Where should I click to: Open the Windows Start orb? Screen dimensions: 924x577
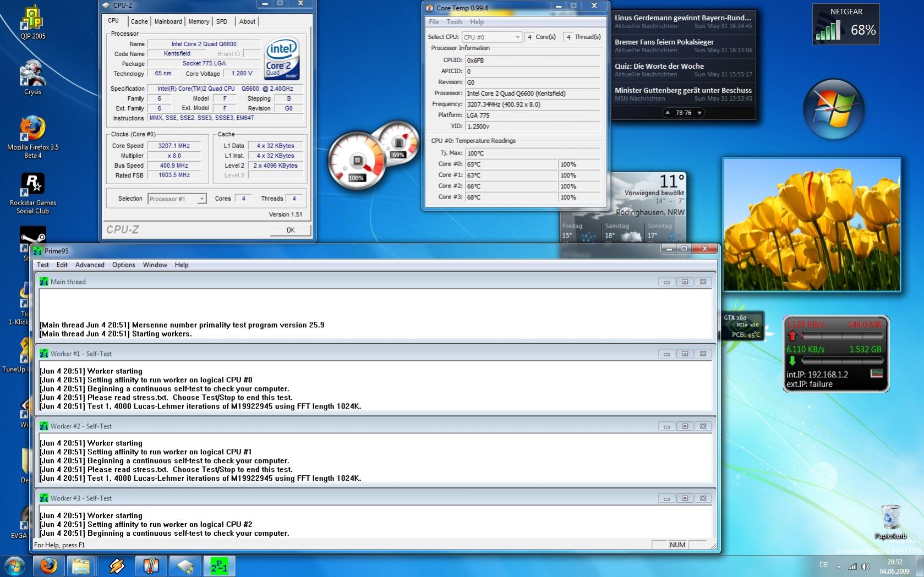pyautogui.click(x=14, y=565)
